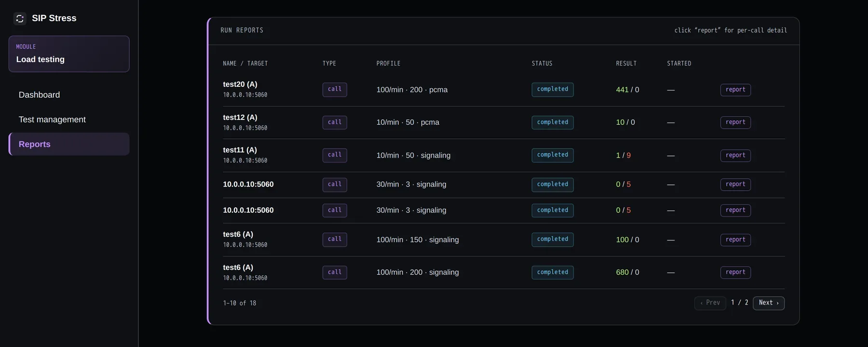Click the SIP Stress logo icon
The image size is (868, 347).
20,18
